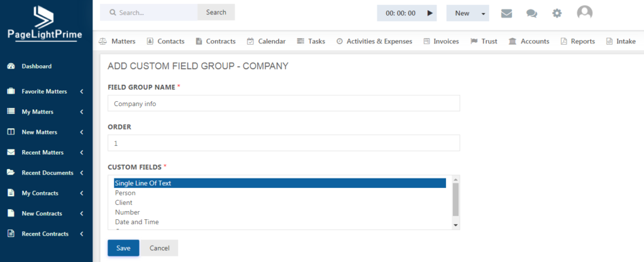
Task: Click the Trust flag icon
Action: [x=474, y=41]
